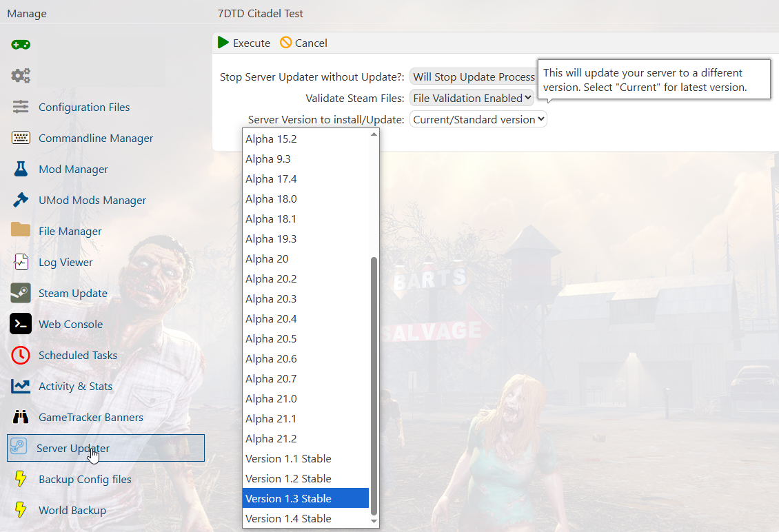This screenshot has height=532, width=779.
Task: Open Backup Config files
Action: 85,480
